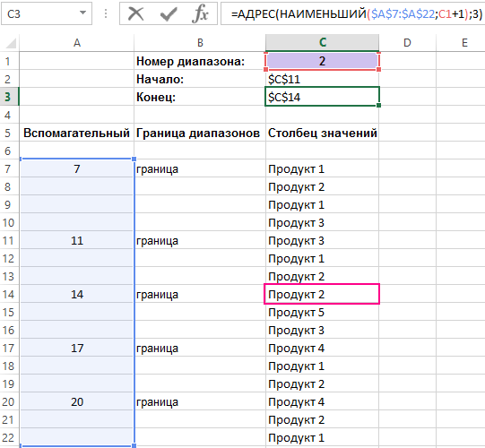This screenshot has width=485, height=448.
Task: Select row 5 header
Action: click(8, 133)
